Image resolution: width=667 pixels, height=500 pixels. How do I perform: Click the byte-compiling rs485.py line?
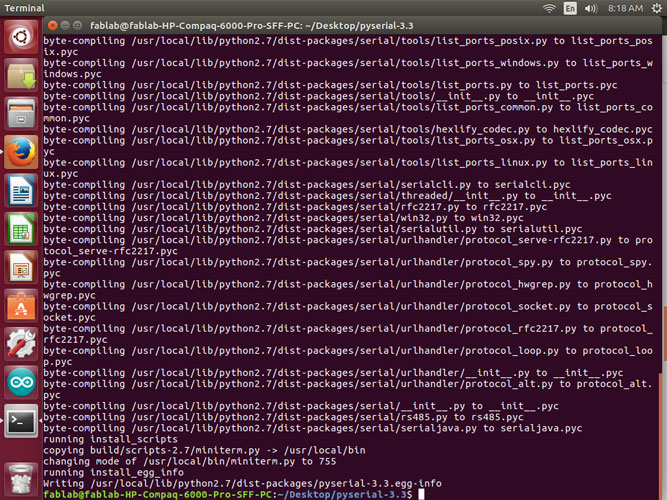pyautogui.click(x=283, y=417)
